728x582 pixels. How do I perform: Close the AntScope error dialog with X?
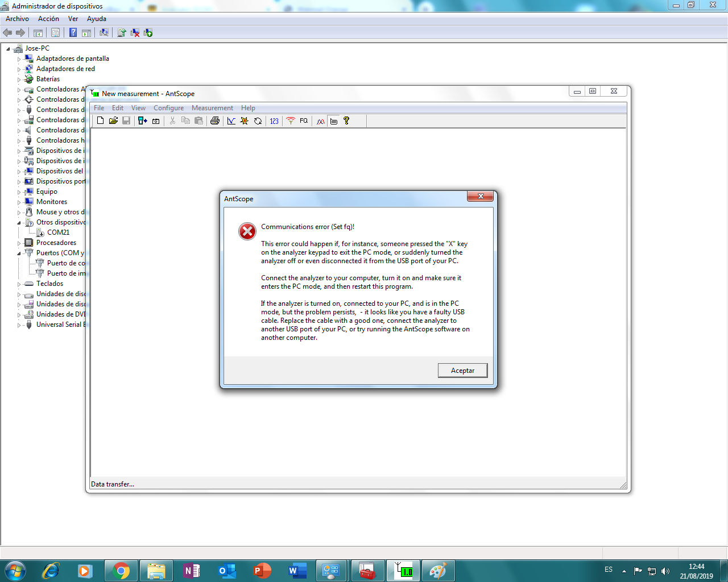pos(480,196)
